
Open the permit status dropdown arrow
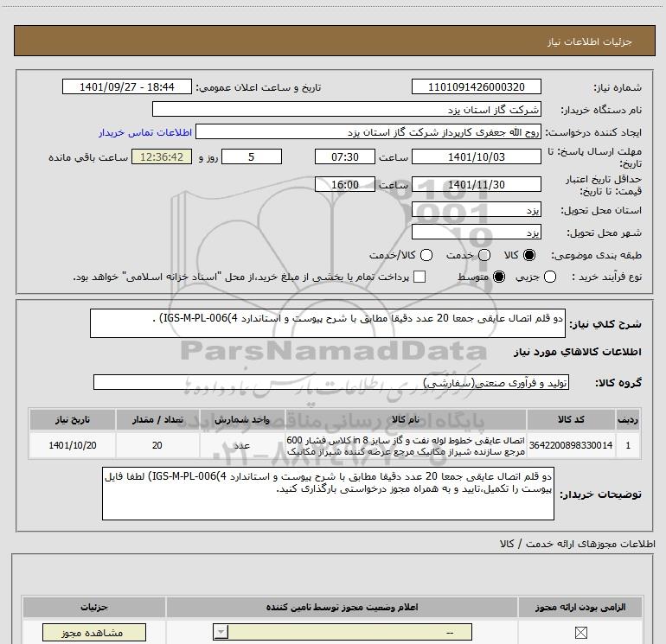pyautogui.click(x=221, y=632)
